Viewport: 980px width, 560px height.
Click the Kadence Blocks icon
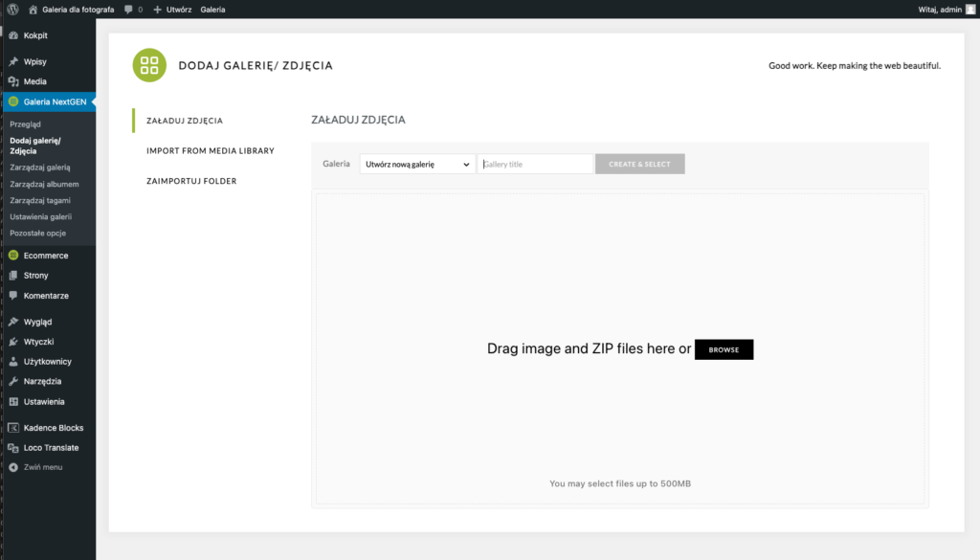(13, 428)
